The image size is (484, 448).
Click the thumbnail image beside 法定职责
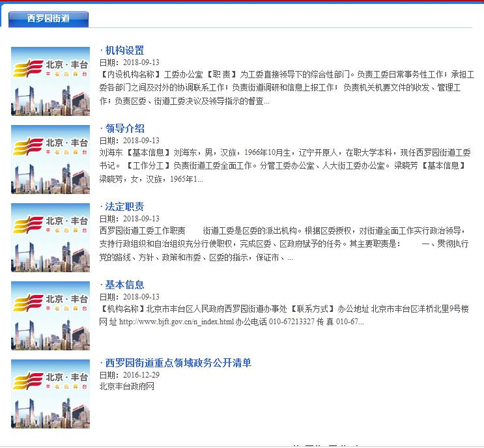51,238
